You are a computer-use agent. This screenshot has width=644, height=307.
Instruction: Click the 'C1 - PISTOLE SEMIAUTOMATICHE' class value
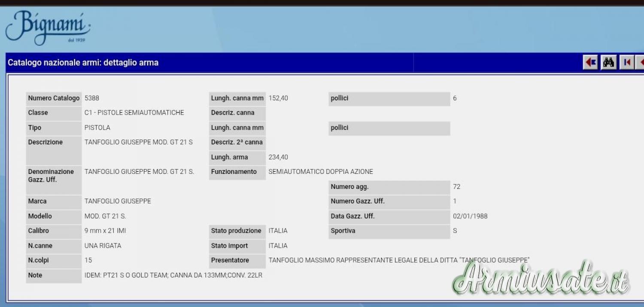click(x=134, y=113)
